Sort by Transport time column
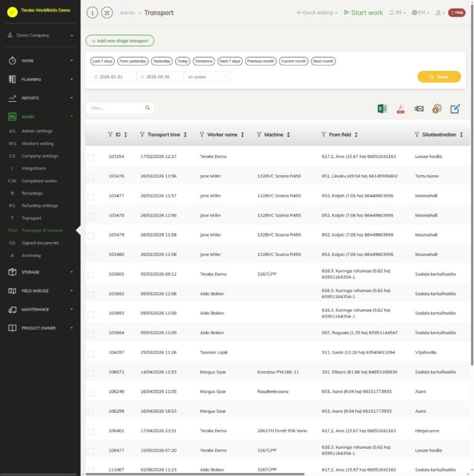The width and height of the screenshot is (474, 476). pyautogui.click(x=185, y=134)
